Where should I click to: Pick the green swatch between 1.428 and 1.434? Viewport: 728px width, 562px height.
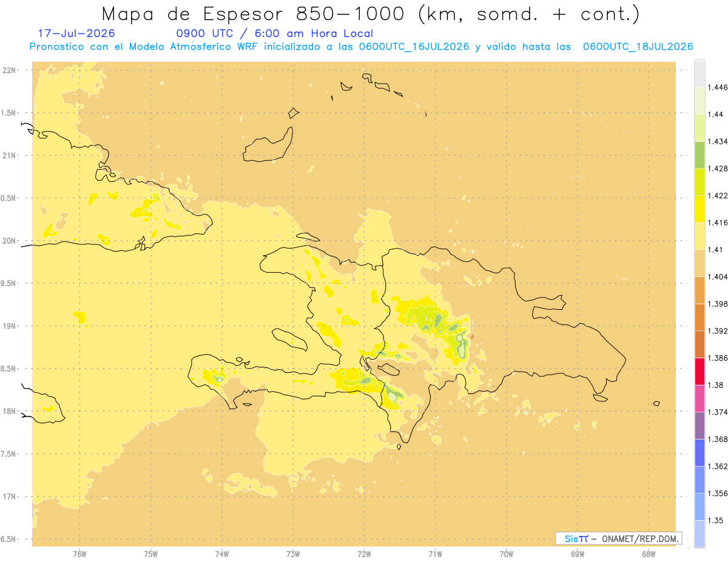700,155
